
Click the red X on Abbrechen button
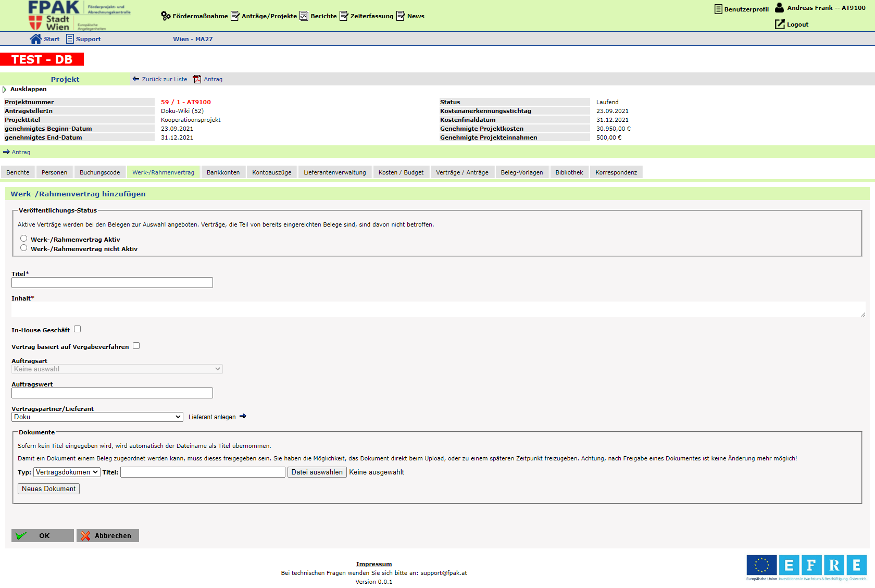(x=85, y=535)
